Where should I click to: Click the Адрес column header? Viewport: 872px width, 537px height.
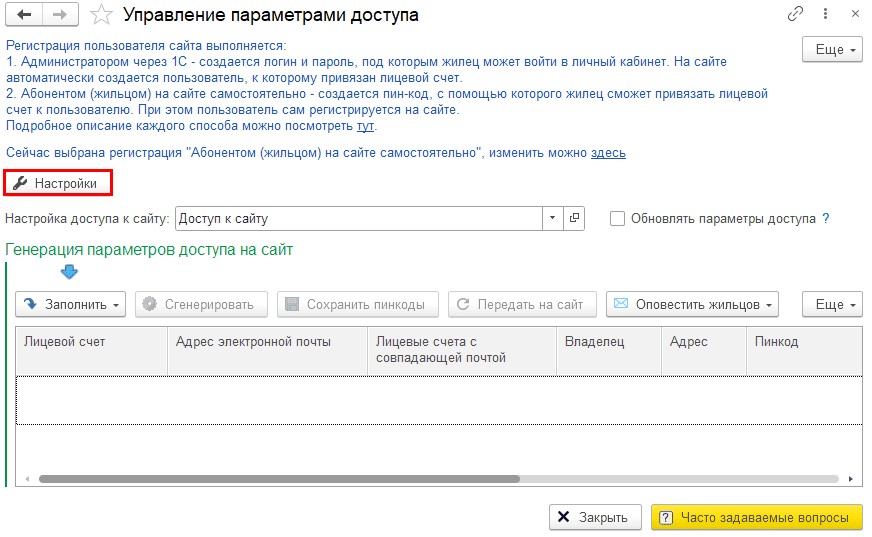click(703, 351)
